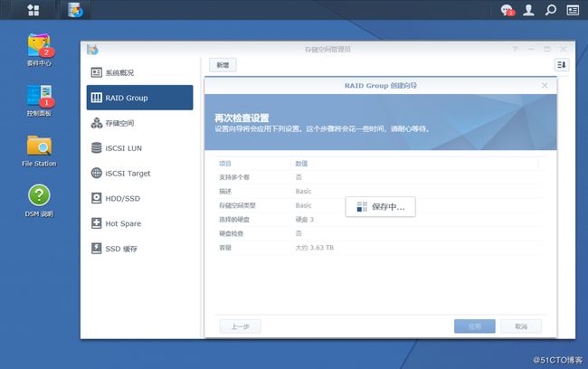Open the user account options icon
This screenshot has height=369, width=588.
coord(528,10)
